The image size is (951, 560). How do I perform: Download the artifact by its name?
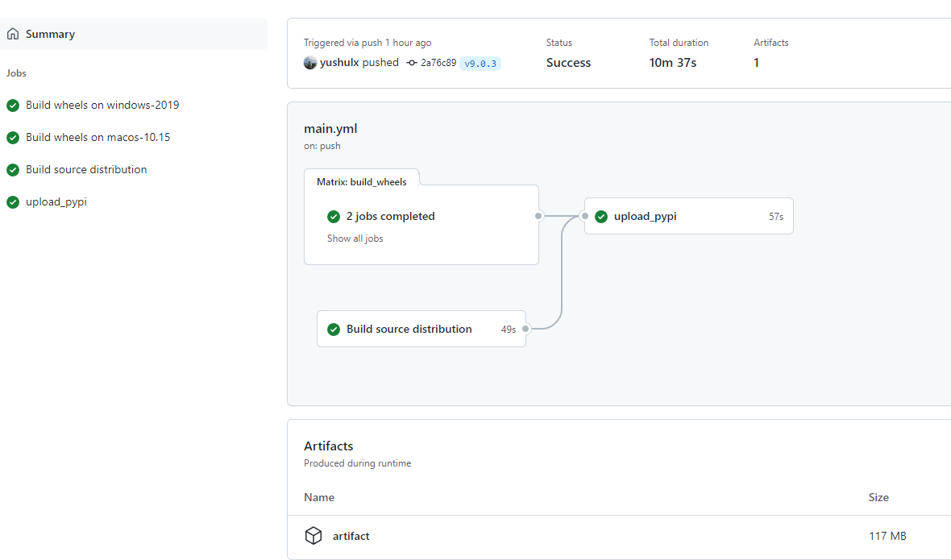pos(351,536)
